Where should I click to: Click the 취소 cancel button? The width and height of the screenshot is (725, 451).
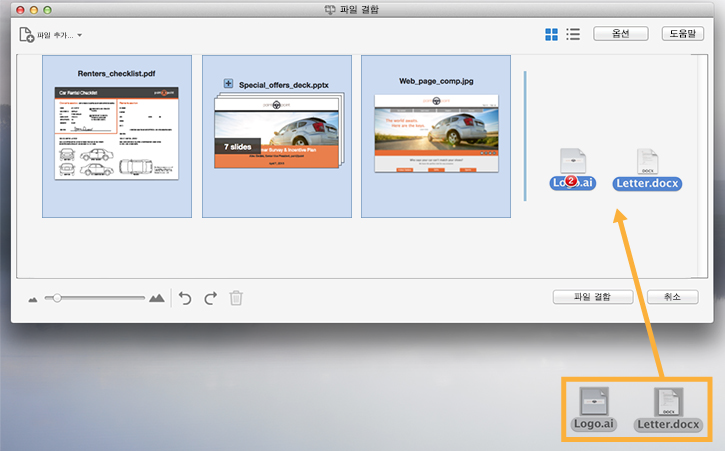tap(672, 297)
